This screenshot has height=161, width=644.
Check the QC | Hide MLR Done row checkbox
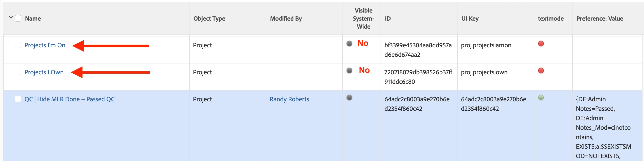click(x=18, y=99)
